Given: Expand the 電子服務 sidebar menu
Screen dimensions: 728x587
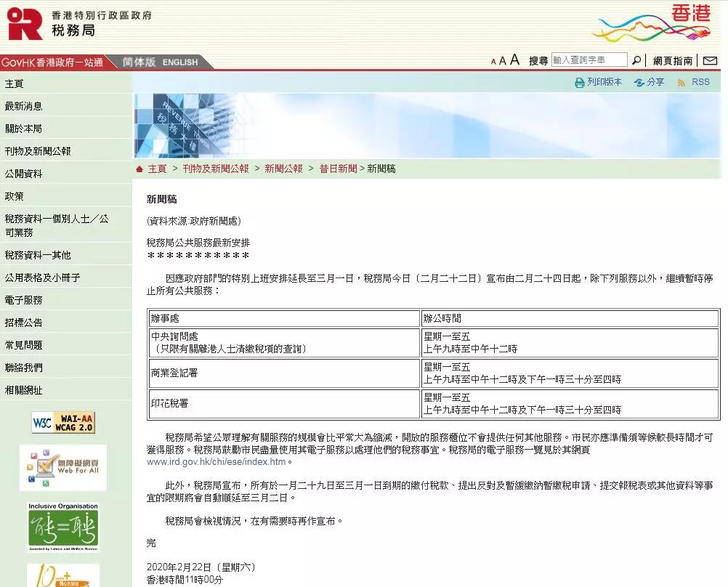Looking at the screenshot, I should pyautogui.click(x=23, y=300).
